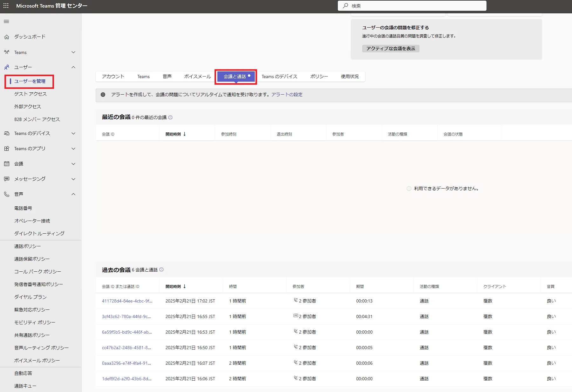
Task: Open ダイレクト ルーティング in the sidebar
Action: (39, 234)
